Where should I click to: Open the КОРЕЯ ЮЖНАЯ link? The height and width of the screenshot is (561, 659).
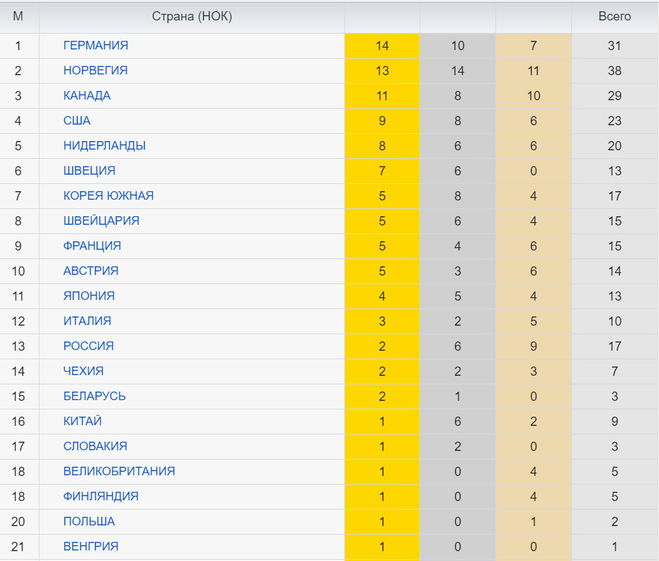[108, 196]
